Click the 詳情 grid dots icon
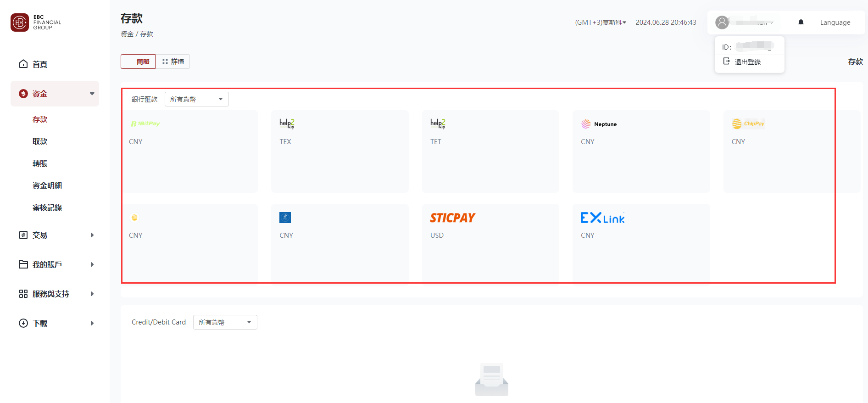The height and width of the screenshot is (403, 868). coord(165,62)
